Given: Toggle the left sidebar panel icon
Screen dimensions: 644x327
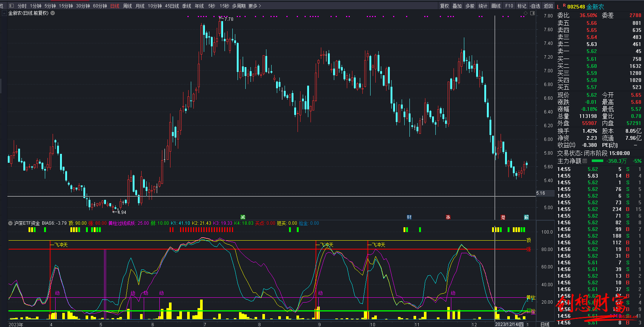Looking at the screenshot, I should pos(11,6).
